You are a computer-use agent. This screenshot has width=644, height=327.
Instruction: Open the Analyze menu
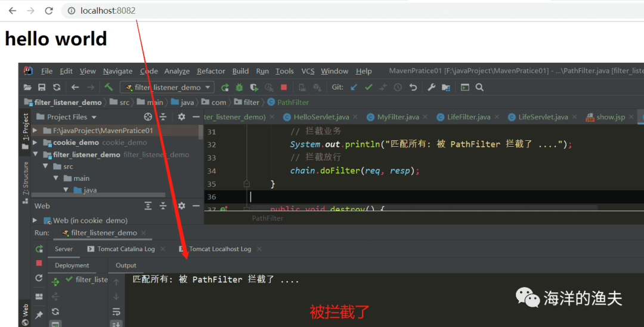coord(177,71)
